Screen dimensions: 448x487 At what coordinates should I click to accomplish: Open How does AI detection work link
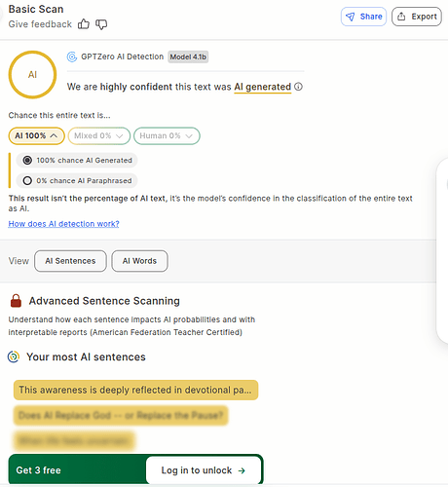tap(63, 224)
